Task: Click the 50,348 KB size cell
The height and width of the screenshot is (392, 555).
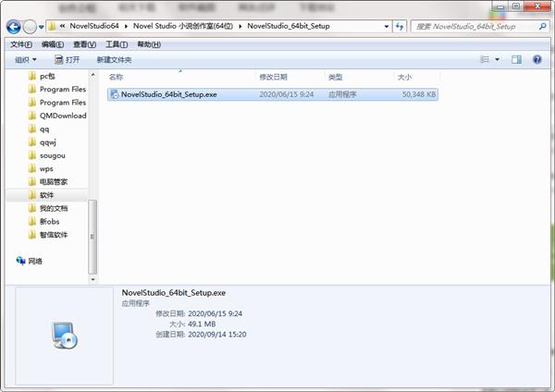Action: pyautogui.click(x=419, y=94)
